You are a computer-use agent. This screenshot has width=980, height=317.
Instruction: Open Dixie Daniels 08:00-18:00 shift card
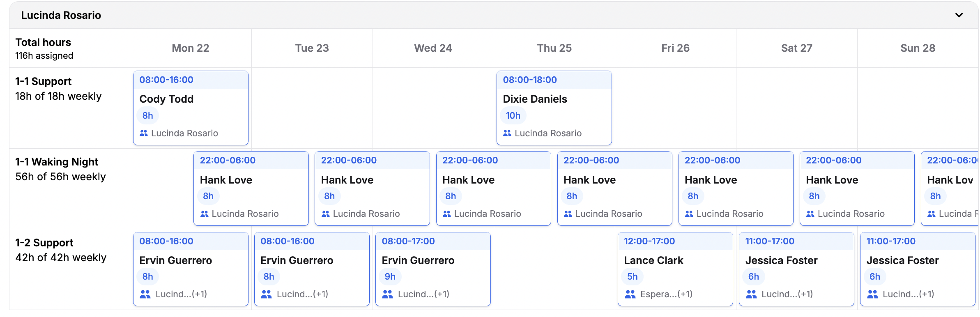pos(554,99)
